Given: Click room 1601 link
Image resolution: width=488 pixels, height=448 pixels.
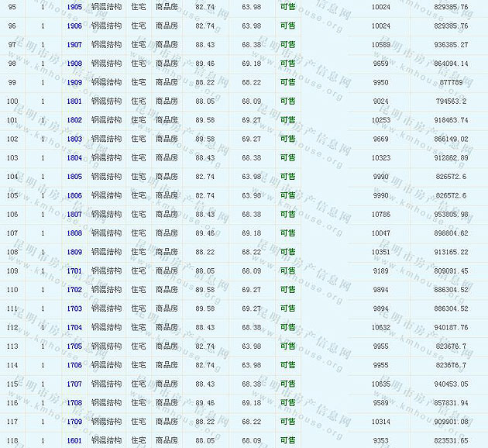Looking at the screenshot, I should [74, 441].
